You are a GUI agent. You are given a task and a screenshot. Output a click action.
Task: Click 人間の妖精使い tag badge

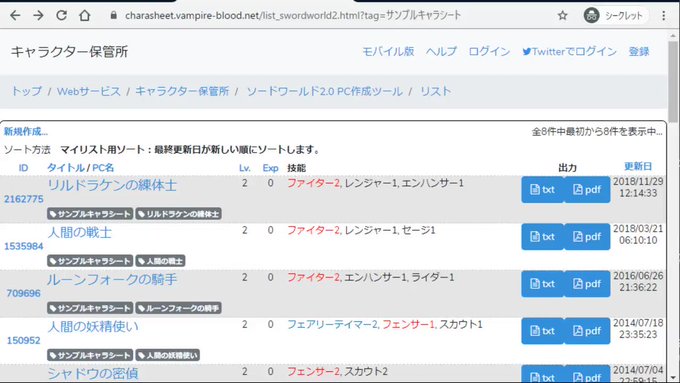[x=167, y=355]
